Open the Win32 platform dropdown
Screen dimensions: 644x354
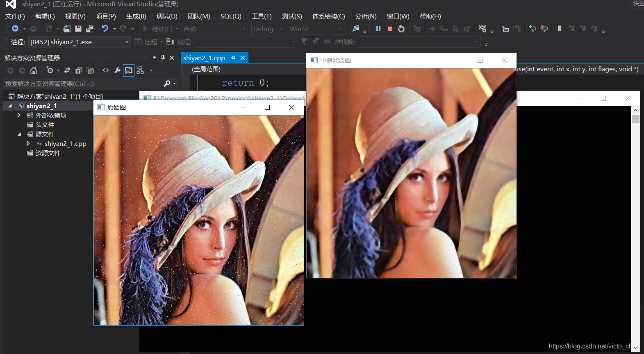316,29
